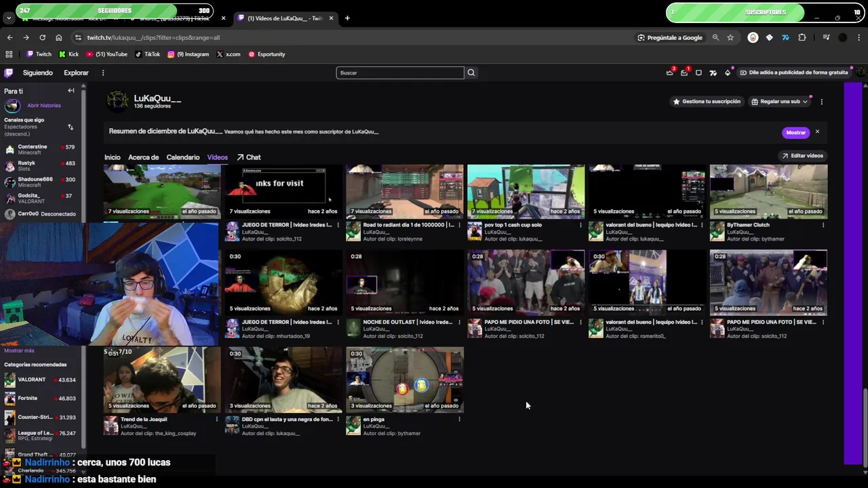Sort followed channels by viewers
Viewport: 868px width, 488px height.
click(70, 127)
